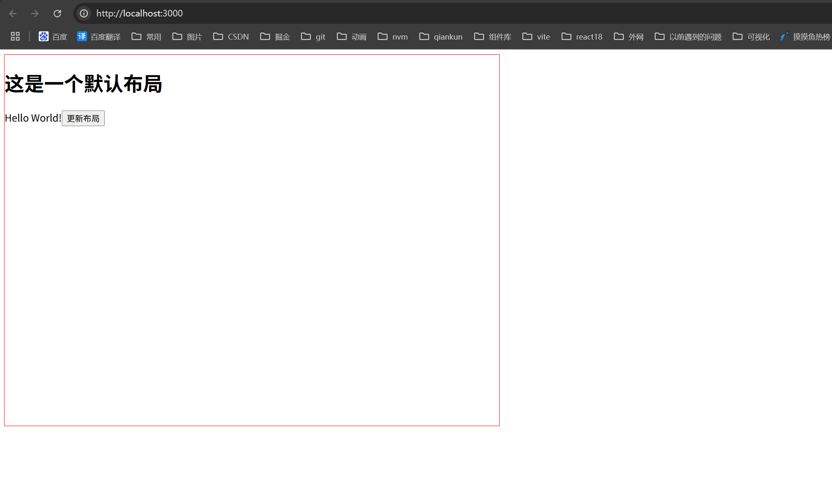Open the 百度 bookmark
832x504 pixels.
coord(53,36)
